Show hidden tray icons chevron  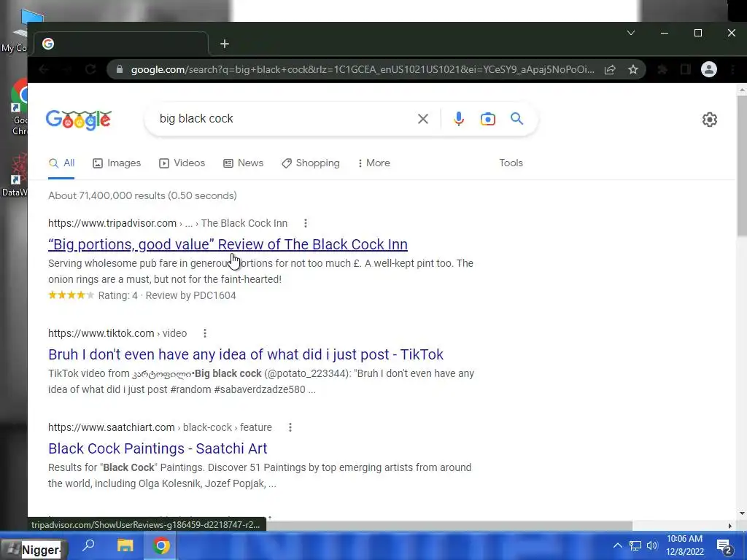pos(617,545)
